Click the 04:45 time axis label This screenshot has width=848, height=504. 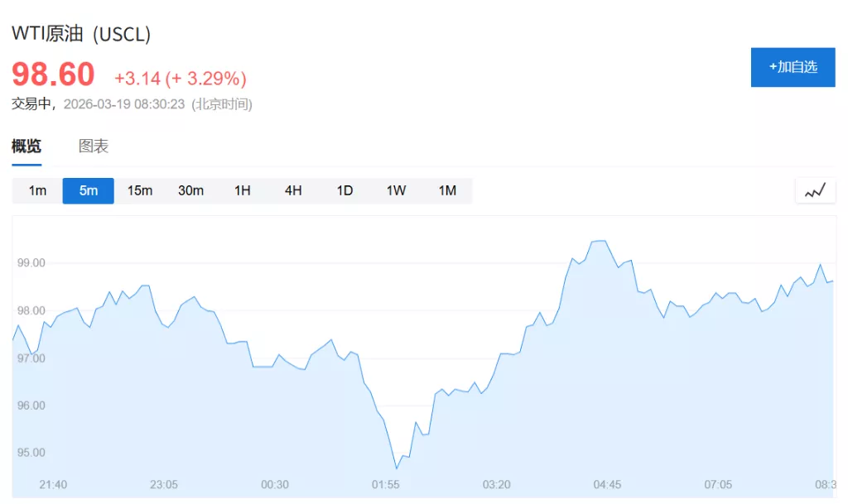[607, 484]
